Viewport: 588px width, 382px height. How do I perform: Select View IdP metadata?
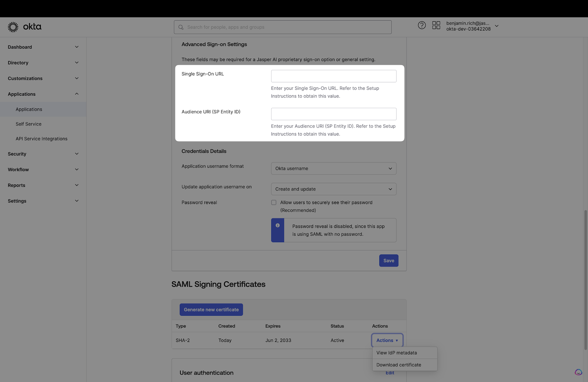(405, 353)
